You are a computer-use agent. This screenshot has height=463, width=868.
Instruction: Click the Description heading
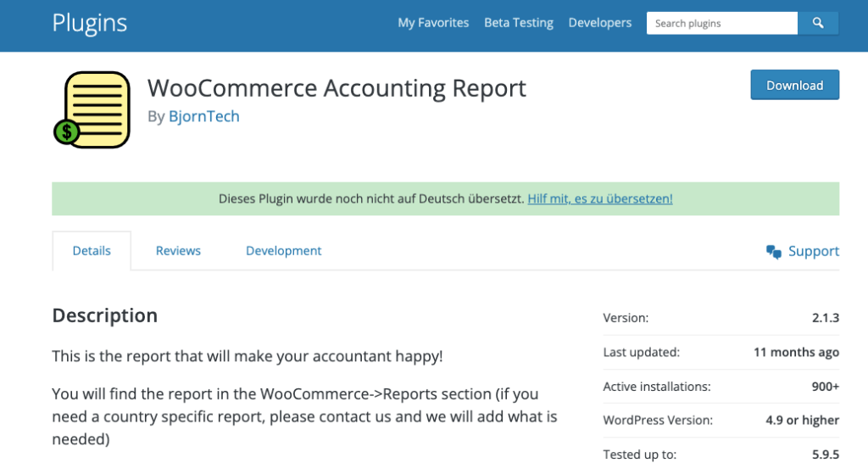pos(105,315)
